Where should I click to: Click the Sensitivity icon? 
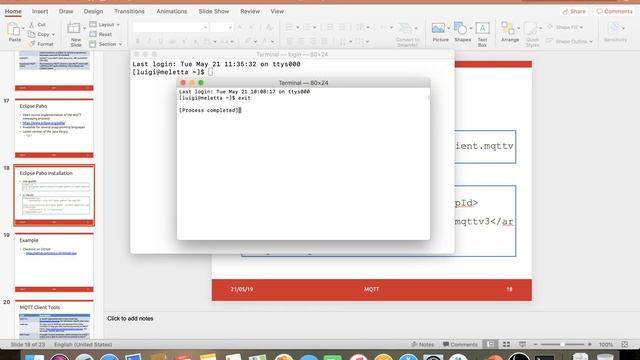[613, 28]
